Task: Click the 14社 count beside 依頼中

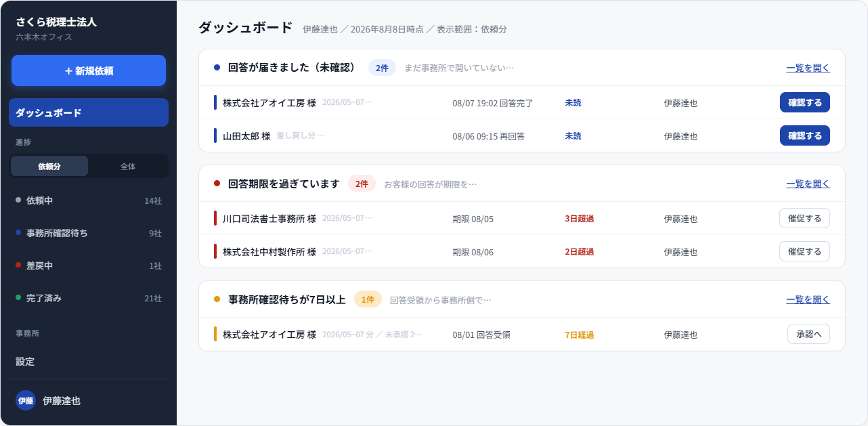Action: tap(153, 201)
